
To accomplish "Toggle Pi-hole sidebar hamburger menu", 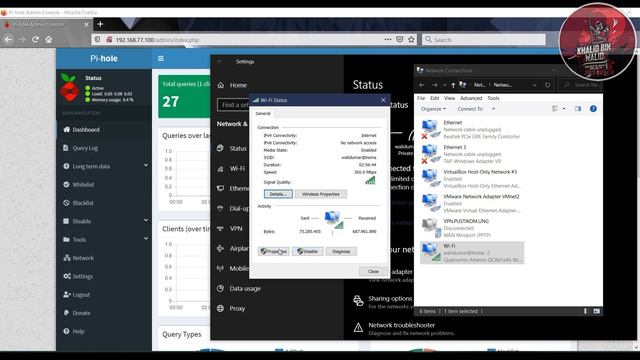I will (x=161, y=59).
